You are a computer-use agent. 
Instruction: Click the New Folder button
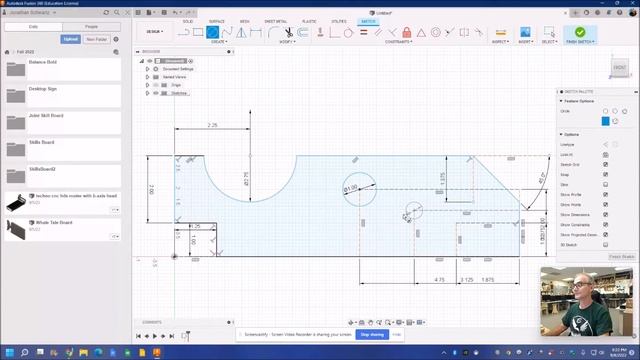[97, 39]
